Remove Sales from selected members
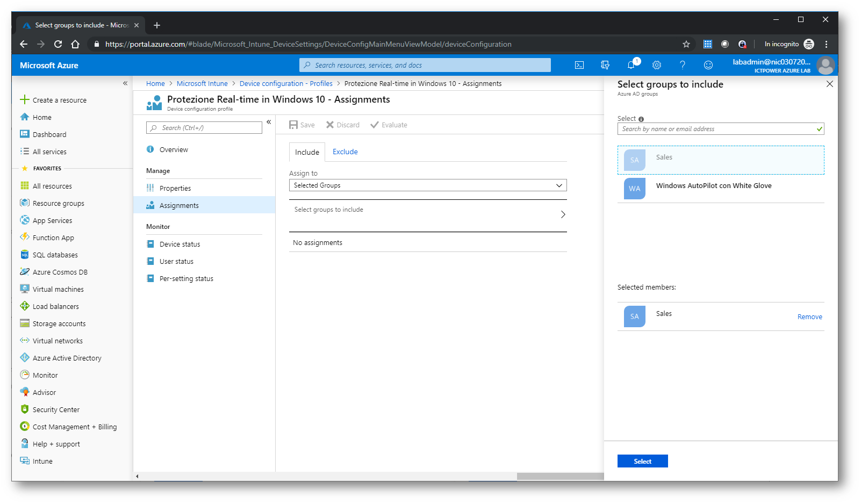This screenshot has width=861, height=504. (809, 317)
